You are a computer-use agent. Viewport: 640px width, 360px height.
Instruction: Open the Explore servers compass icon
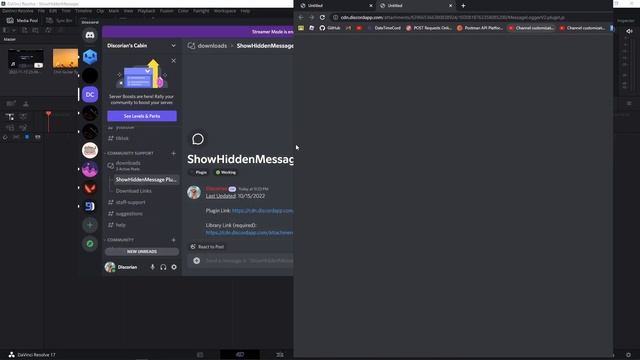(90, 244)
